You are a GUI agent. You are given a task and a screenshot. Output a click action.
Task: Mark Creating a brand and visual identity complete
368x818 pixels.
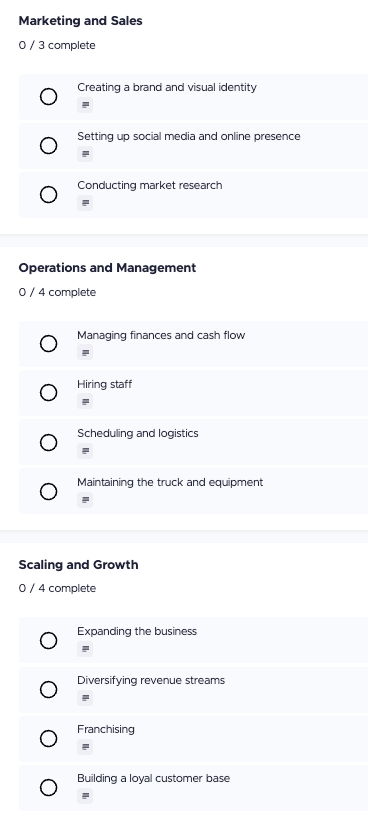point(49,97)
